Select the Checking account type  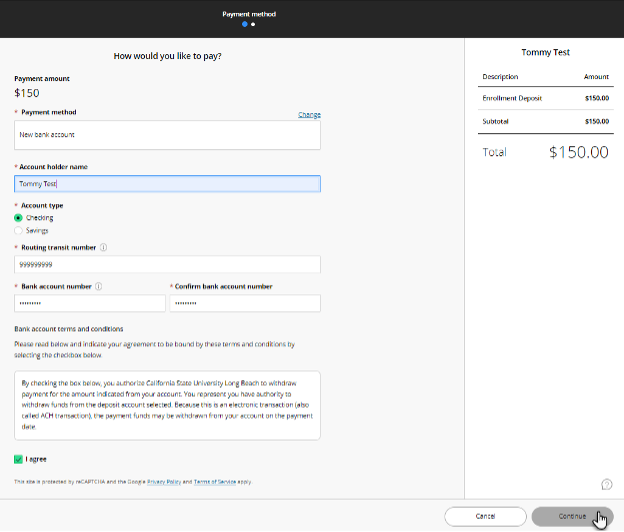point(18,218)
